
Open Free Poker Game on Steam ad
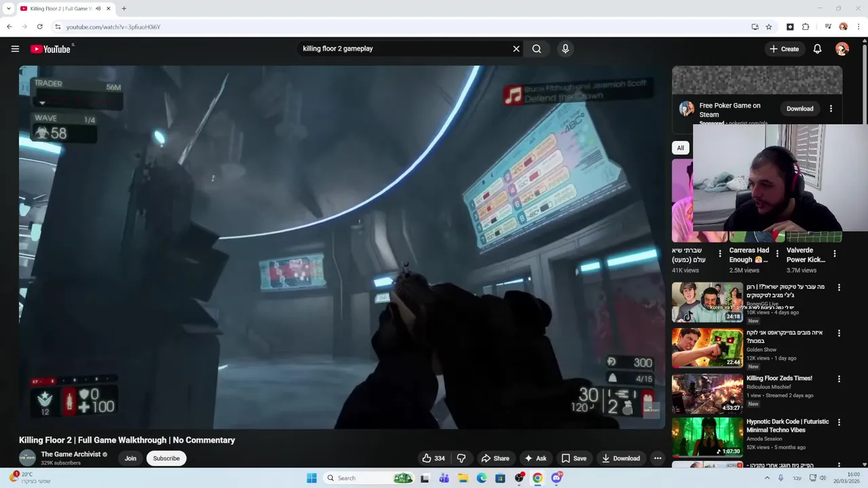pos(730,110)
